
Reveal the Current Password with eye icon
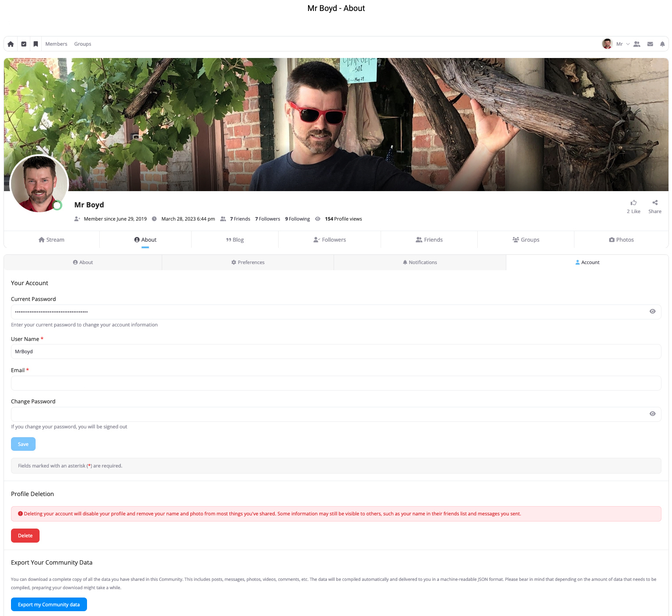pos(652,312)
